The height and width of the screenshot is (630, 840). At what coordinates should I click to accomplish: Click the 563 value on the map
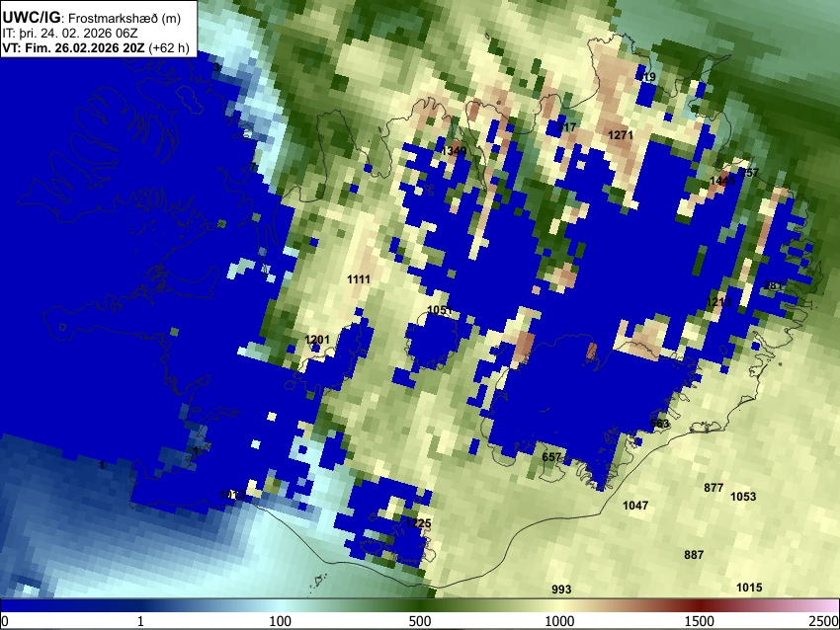tap(659, 424)
